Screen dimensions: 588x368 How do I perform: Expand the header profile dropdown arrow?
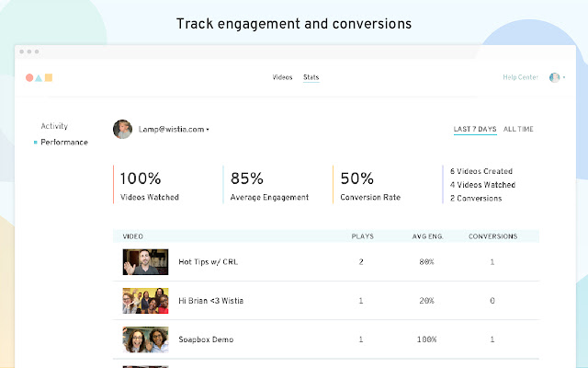click(x=563, y=78)
